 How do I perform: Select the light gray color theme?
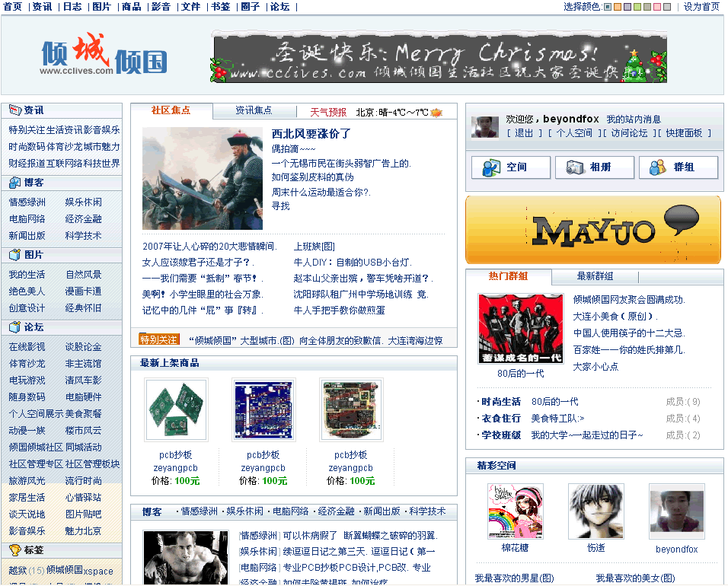point(667,7)
